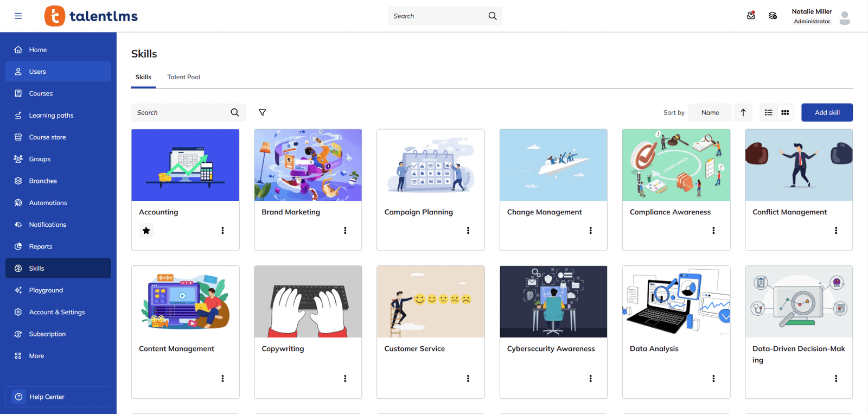This screenshot has height=414, width=868.
Task: Switch to the Talent Pool tab
Action: 183,77
